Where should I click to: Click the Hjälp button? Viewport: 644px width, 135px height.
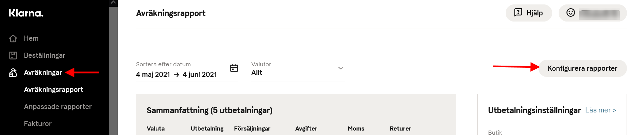[x=529, y=13]
